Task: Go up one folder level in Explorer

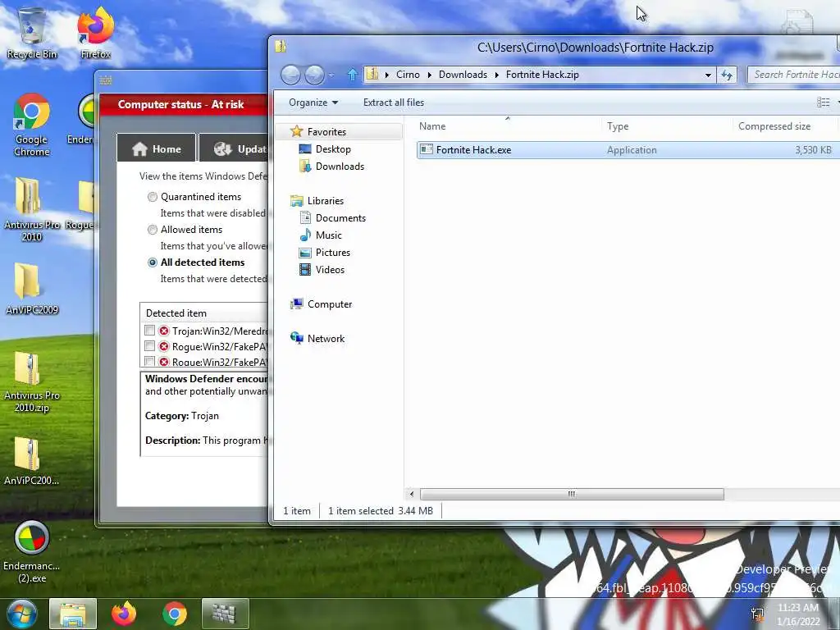Action: click(x=352, y=75)
